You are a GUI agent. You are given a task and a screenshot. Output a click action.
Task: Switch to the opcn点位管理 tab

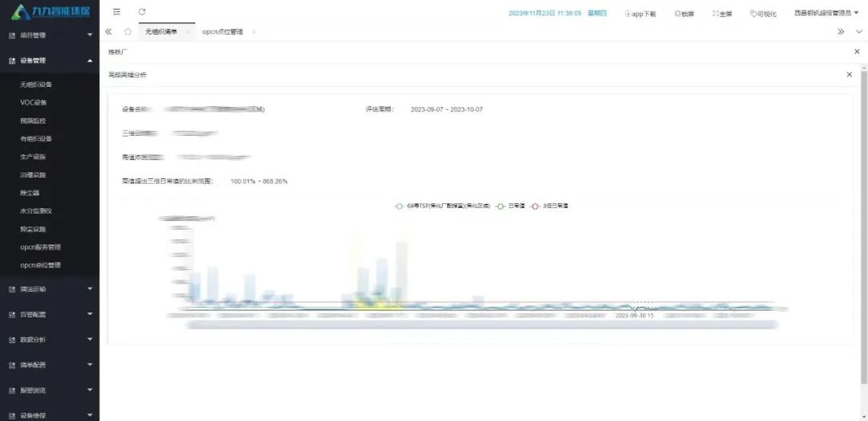click(223, 31)
